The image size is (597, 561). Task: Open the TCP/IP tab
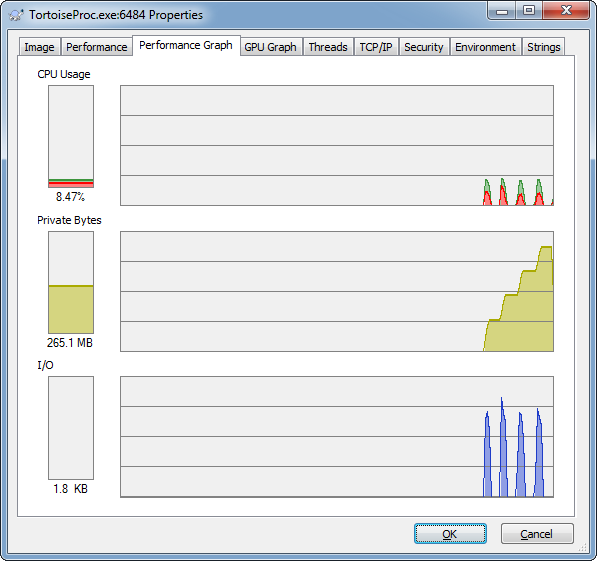pos(376,47)
